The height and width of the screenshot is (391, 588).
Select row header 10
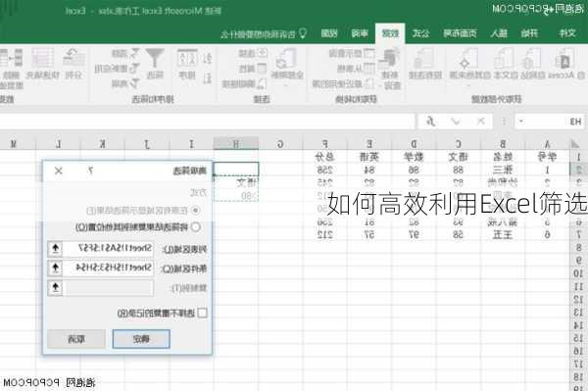(x=578, y=273)
